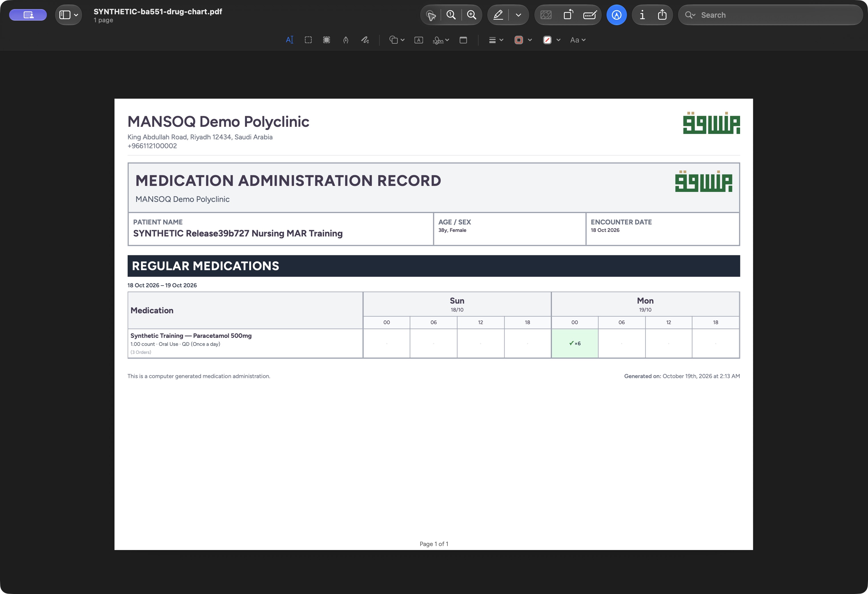The image size is (868, 594).
Task: Click the Paracetamol 500mg medication name
Action: point(191,336)
